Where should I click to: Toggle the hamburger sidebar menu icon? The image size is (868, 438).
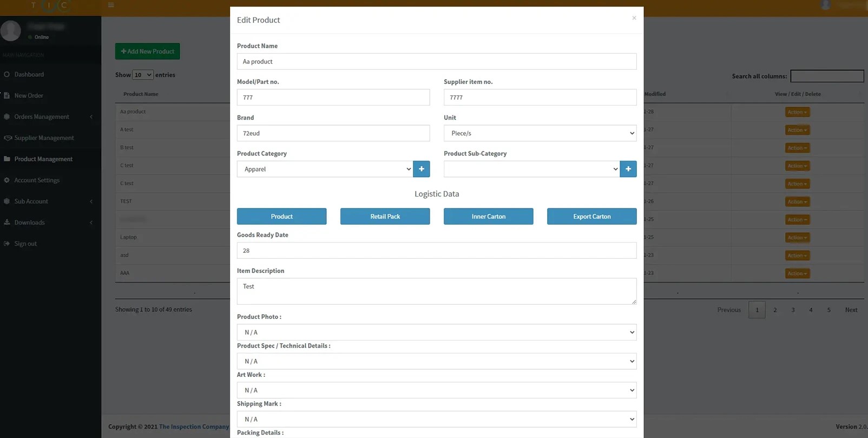tap(111, 5)
